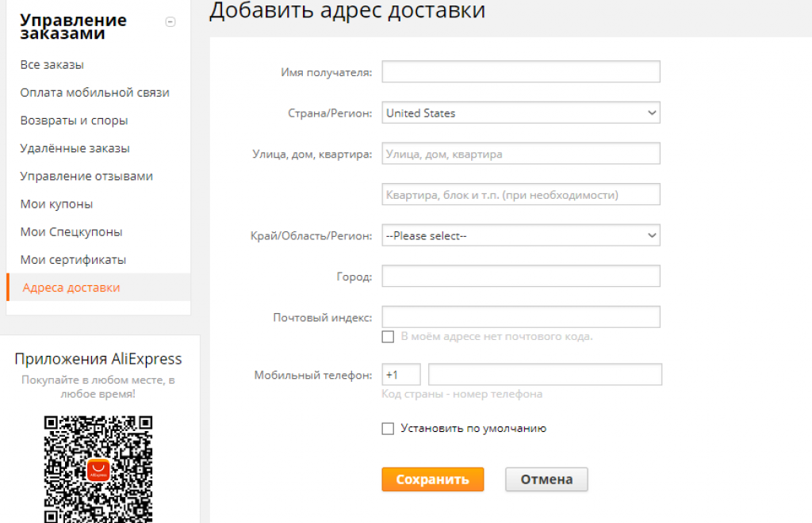Open Управление отзывами page
812x523 pixels.
point(86,177)
